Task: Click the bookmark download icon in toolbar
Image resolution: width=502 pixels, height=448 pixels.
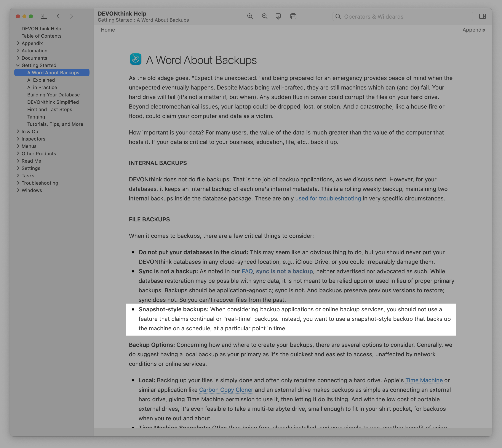Action: click(x=278, y=16)
